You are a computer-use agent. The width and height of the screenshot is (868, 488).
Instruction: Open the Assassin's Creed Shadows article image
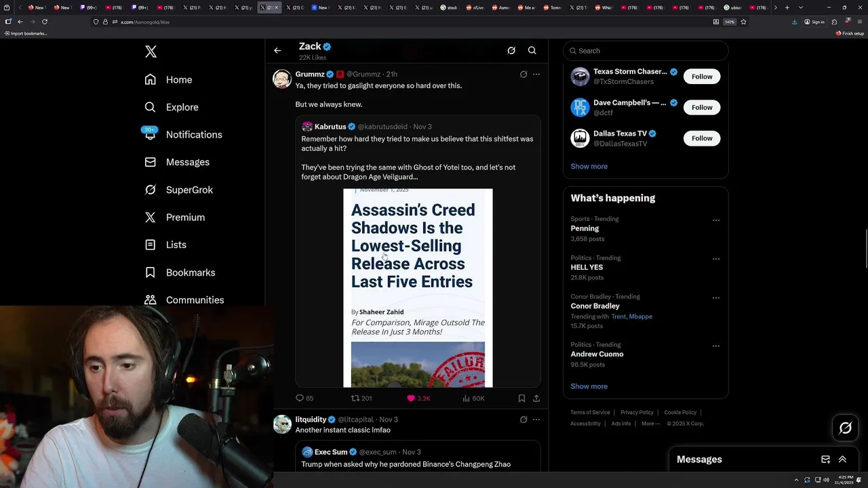click(x=418, y=288)
